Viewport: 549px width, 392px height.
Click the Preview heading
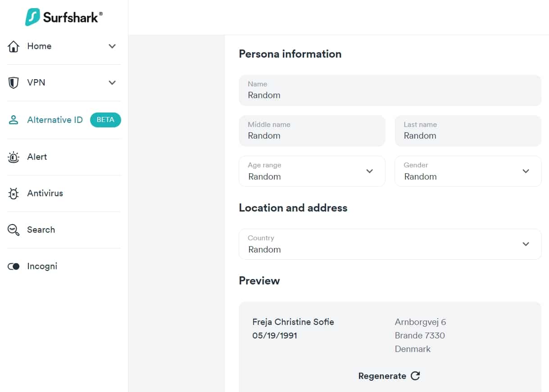[x=259, y=281]
